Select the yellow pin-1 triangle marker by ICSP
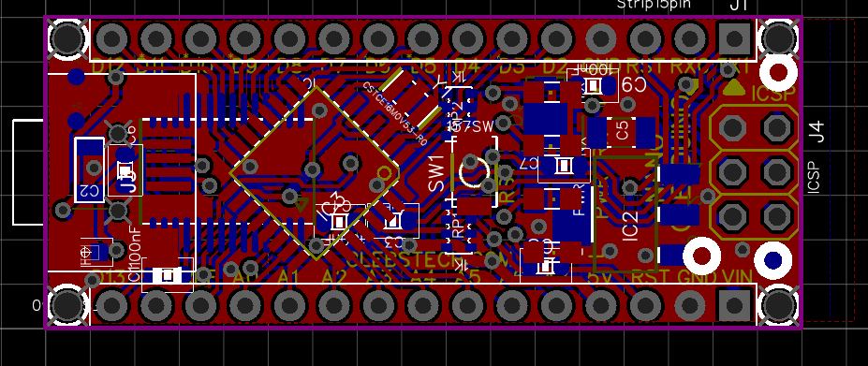The image size is (868, 366). pyautogui.click(x=733, y=86)
